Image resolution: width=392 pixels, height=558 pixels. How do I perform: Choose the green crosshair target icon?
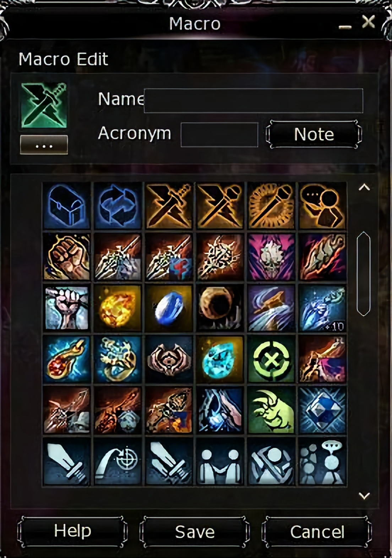271,359
